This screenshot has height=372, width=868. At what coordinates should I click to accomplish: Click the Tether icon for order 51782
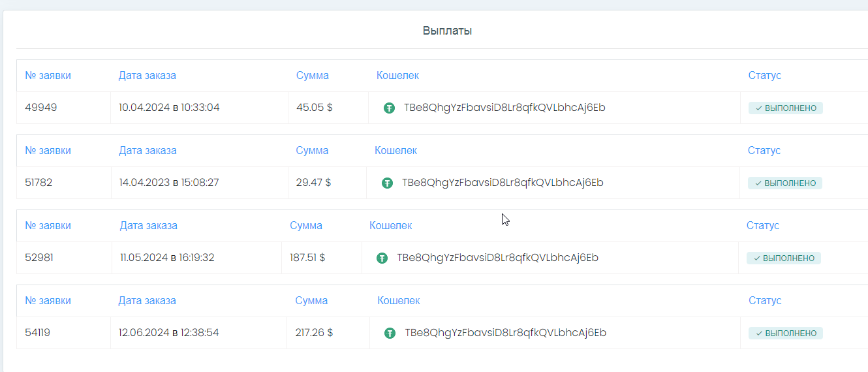(388, 183)
